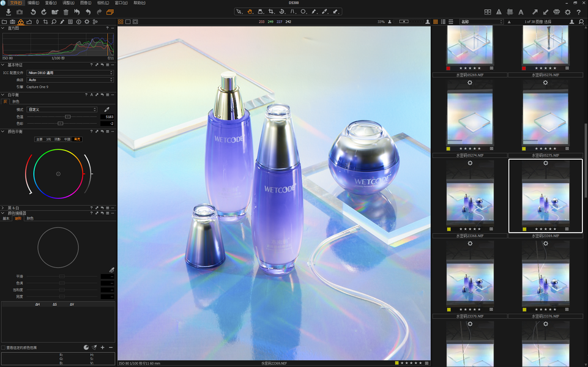Viewport: 588px width, 367px height.
Task: Rotate image left using counterclockwise arrow icon
Action: (33, 12)
